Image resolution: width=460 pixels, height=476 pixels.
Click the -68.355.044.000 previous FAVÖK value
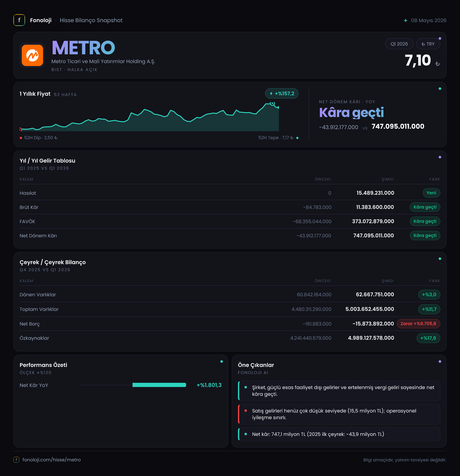[x=312, y=221]
